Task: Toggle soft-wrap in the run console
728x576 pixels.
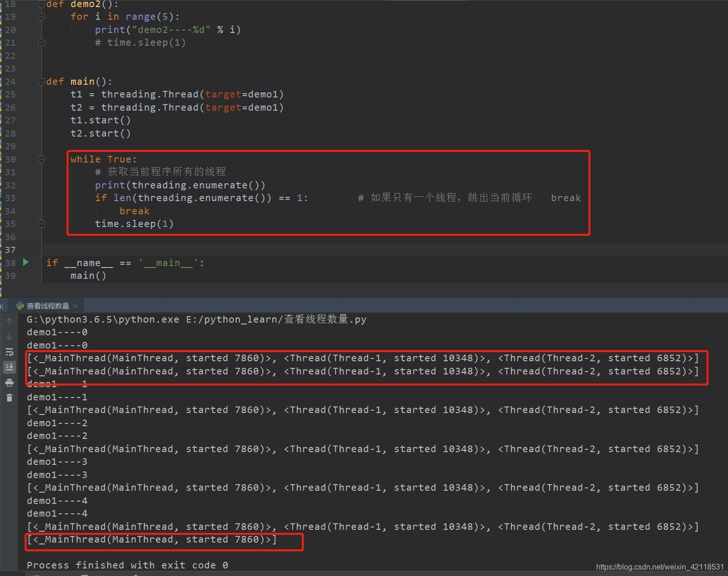Action: [9, 352]
